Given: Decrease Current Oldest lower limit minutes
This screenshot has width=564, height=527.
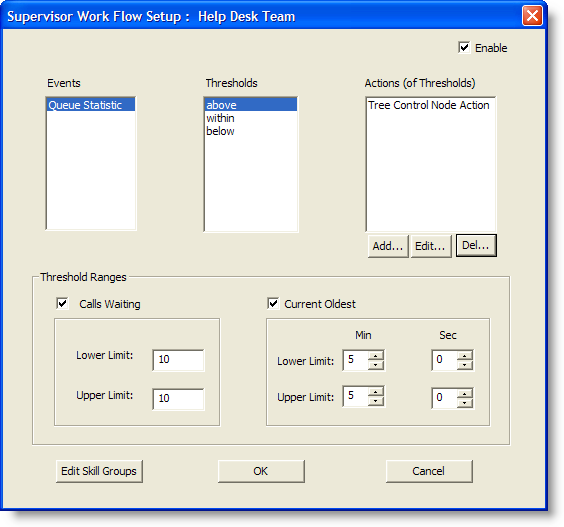Looking at the screenshot, I should (x=376, y=365).
